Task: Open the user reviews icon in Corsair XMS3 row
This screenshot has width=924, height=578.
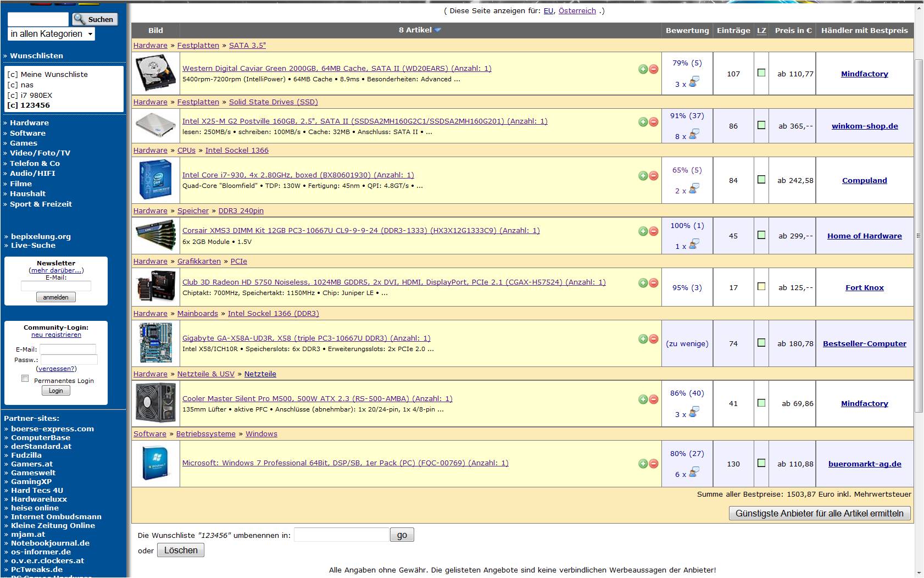Action: (x=694, y=244)
